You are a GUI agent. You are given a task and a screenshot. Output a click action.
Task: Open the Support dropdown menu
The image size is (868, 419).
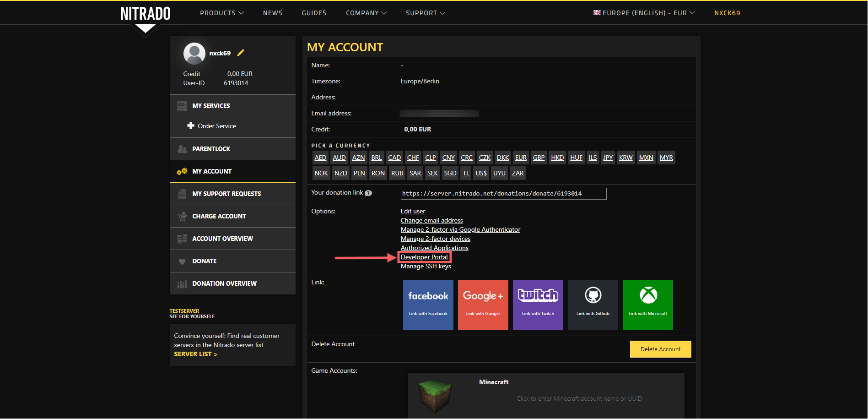[426, 13]
